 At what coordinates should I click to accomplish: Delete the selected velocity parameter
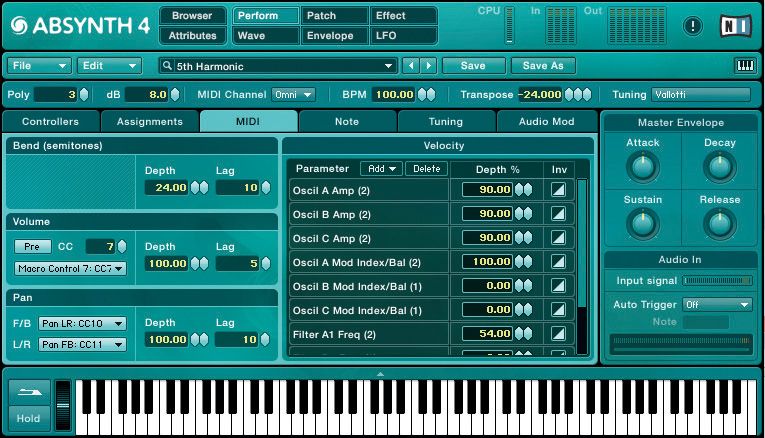coord(426,169)
